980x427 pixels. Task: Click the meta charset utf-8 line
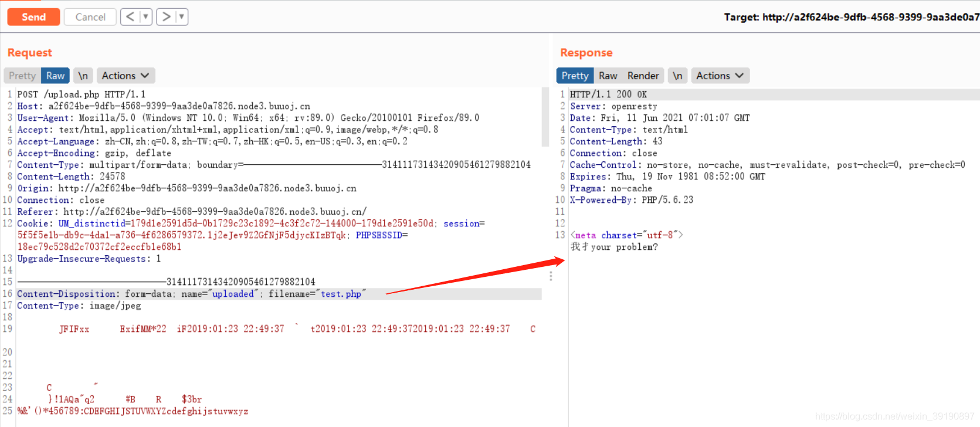(x=626, y=235)
